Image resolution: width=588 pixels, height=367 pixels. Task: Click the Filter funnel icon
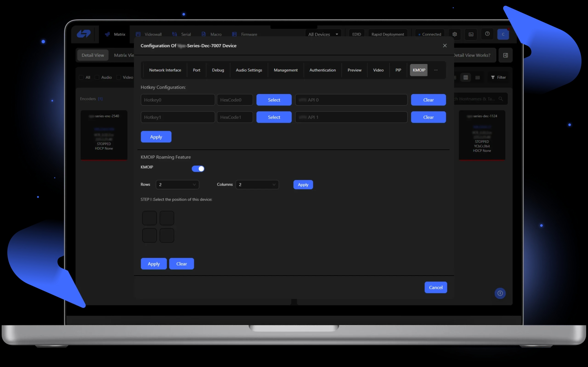[x=493, y=78]
